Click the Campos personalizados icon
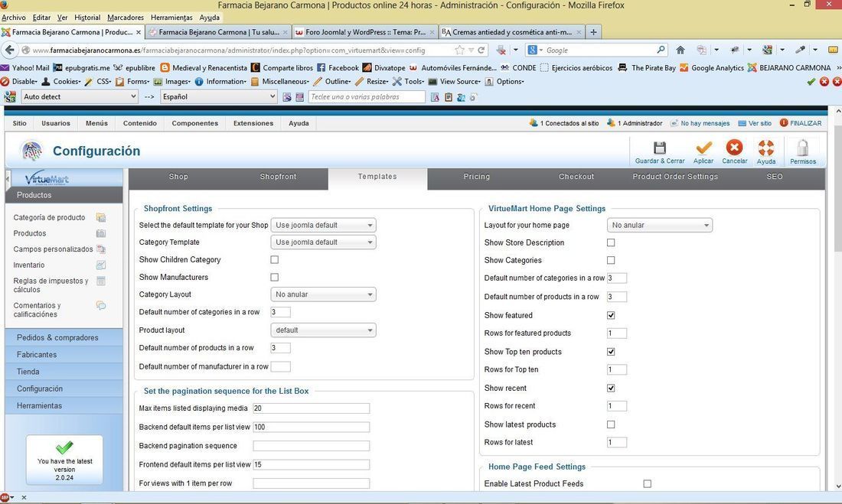Viewport: 842px width, 504px height. [x=101, y=249]
